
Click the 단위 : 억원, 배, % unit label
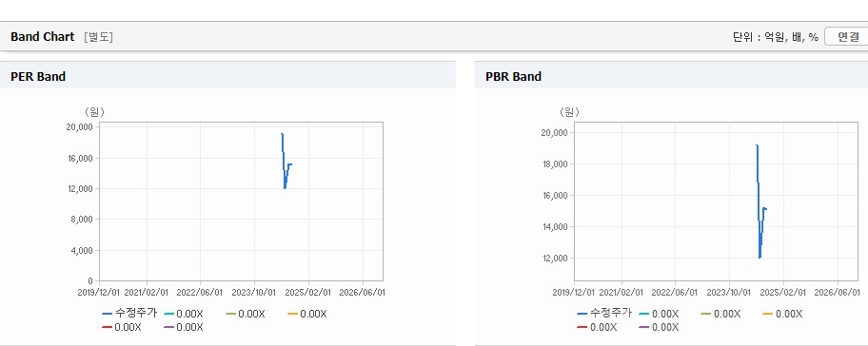click(x=775, y=37)
